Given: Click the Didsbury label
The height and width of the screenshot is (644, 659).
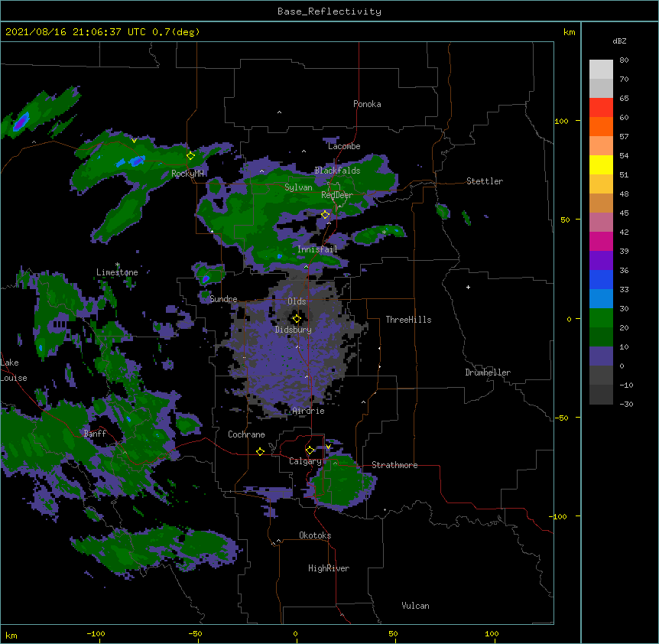Looking at the screenshot, I should pyautogui.click(x=294, y=330).
